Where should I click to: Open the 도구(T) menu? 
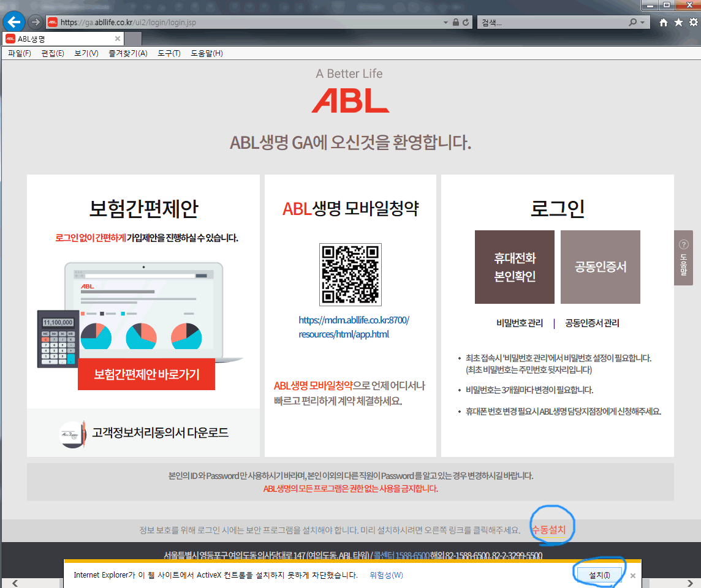(x=169, y=53)
